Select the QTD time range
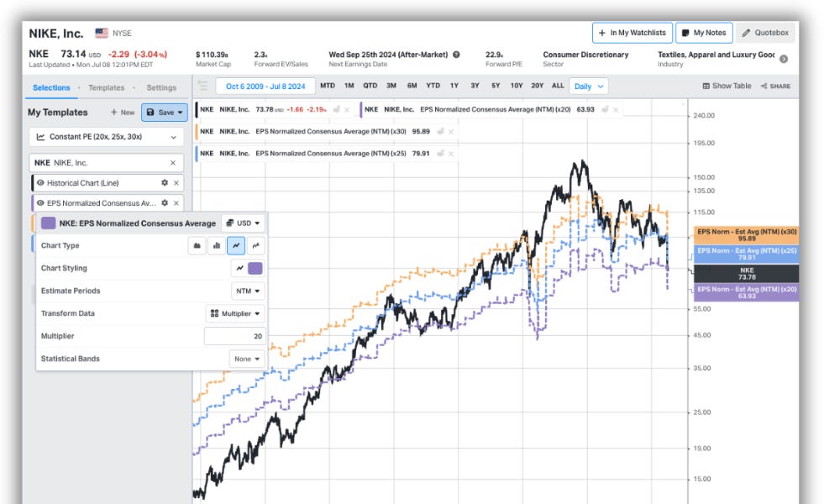Viewport: 824px width, 504px height. coord(370,86)
